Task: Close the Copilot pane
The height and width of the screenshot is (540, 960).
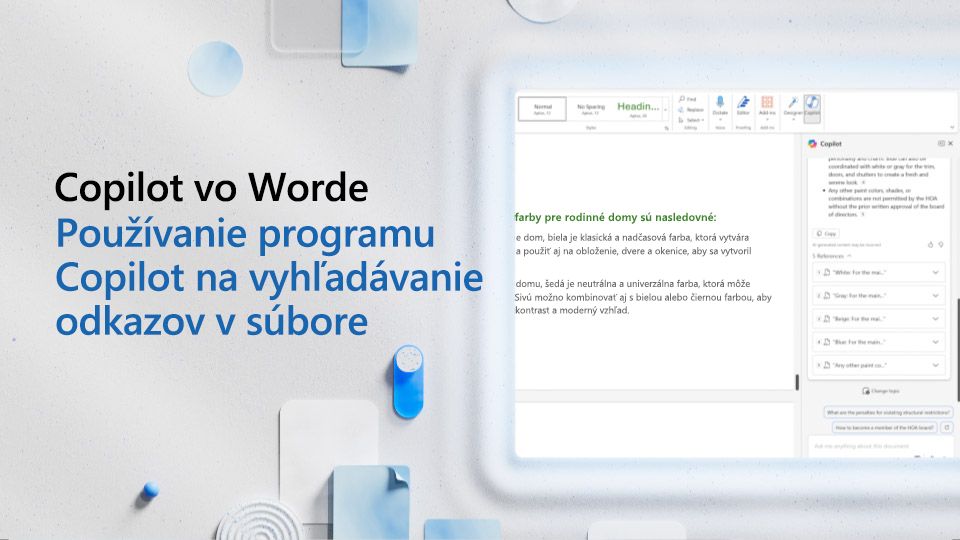Action: click(x=950, y=143)
